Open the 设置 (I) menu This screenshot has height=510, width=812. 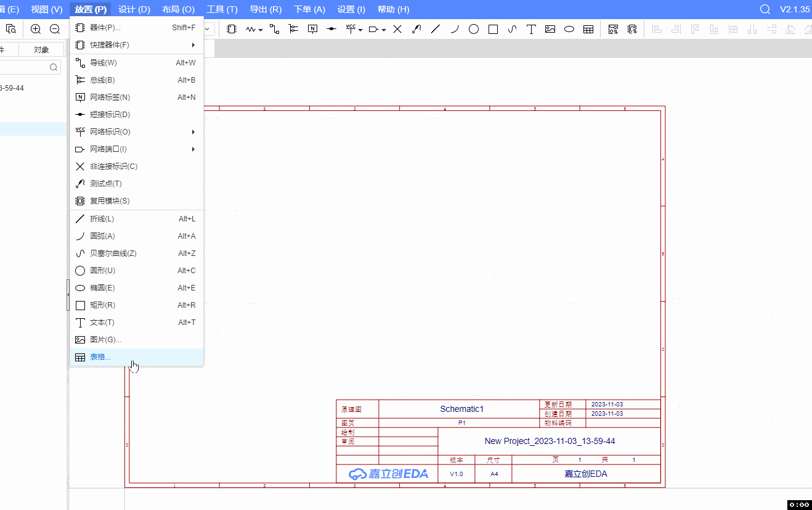(351, 9)
